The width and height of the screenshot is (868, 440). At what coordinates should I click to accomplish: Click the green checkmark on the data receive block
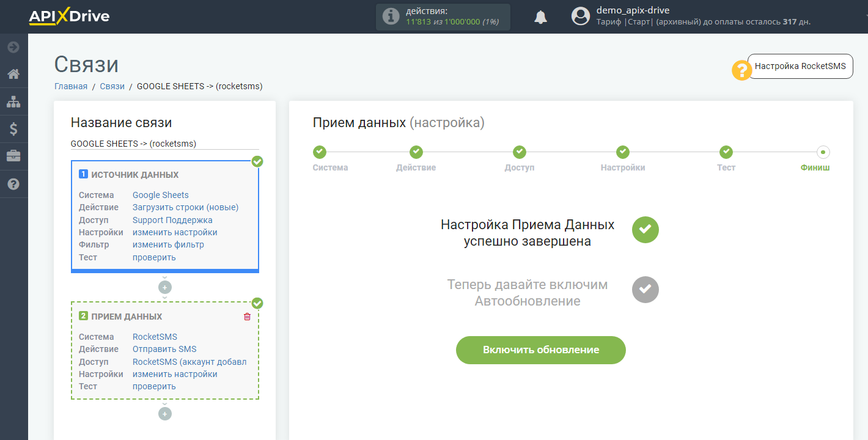[257, 303]
